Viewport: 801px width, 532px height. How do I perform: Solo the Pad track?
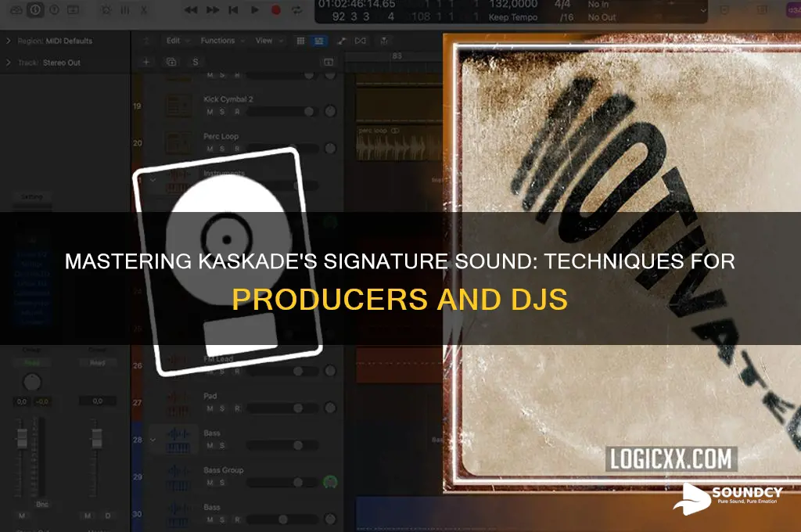coord(222,408)
